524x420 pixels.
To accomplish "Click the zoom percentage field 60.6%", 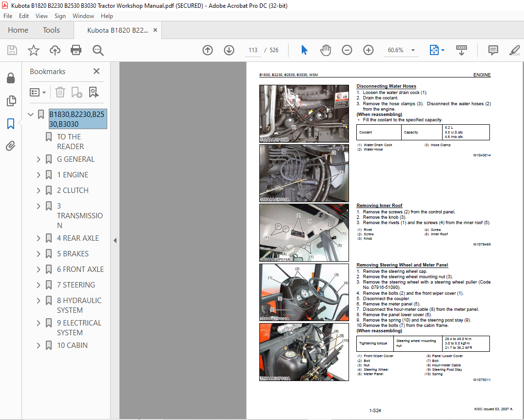I will click(396, 50).
